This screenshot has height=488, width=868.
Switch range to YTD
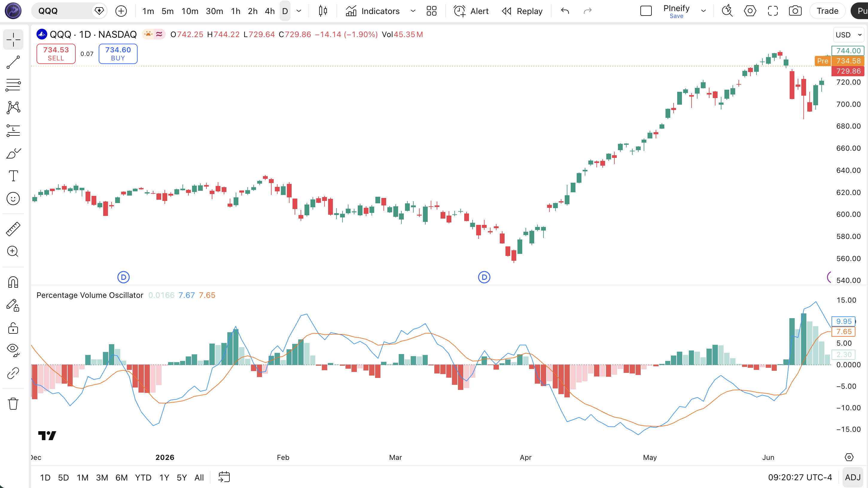(143, 477)
